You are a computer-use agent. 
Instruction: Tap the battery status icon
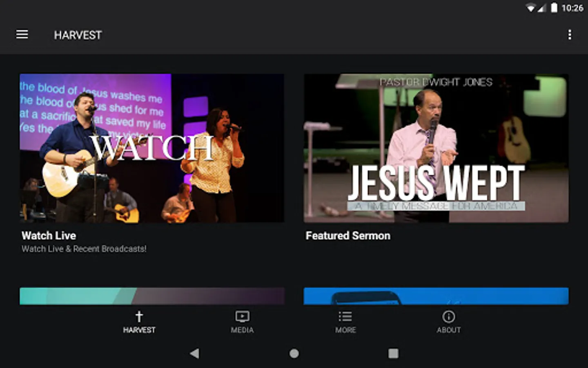(554, 8)
